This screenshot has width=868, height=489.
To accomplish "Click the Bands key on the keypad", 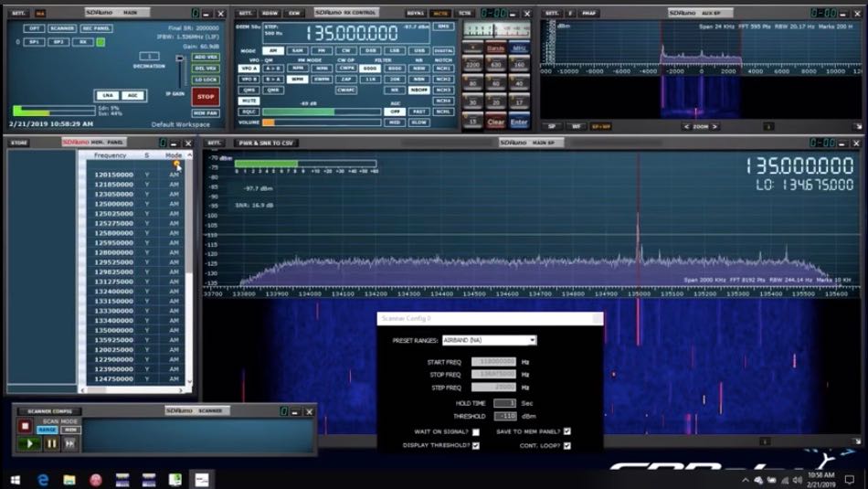I will tap(495, 48).
